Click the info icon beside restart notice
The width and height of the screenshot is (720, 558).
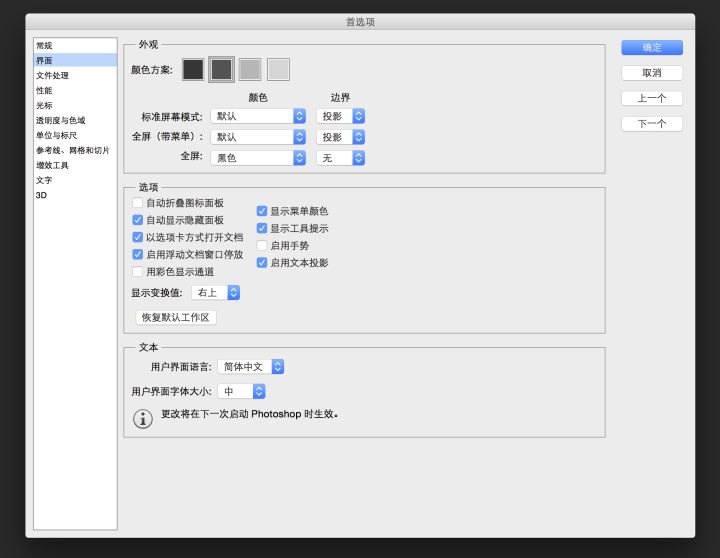point(143,418)
